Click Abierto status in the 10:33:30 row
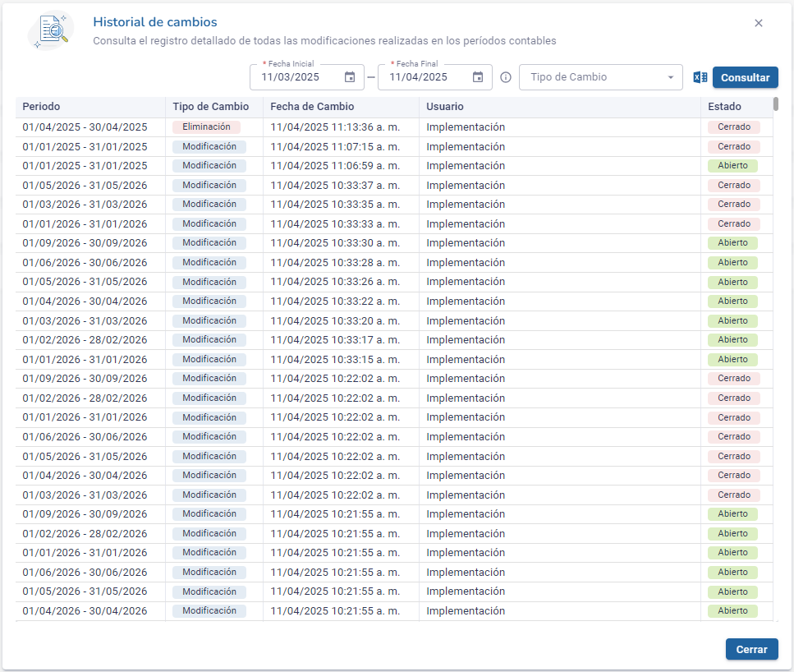The height and width of the screenshot is (672, 794). (732, 242)
